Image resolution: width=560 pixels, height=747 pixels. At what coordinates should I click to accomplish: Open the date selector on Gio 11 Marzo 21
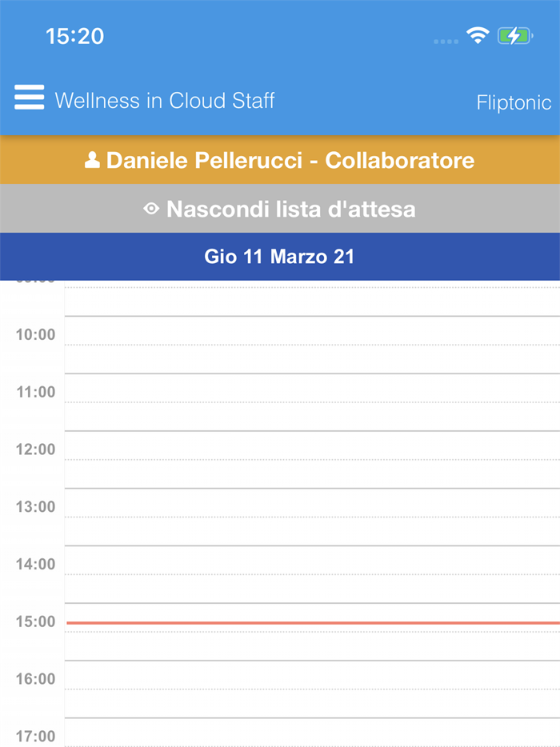pyautogui.click(x=280, y=257)
